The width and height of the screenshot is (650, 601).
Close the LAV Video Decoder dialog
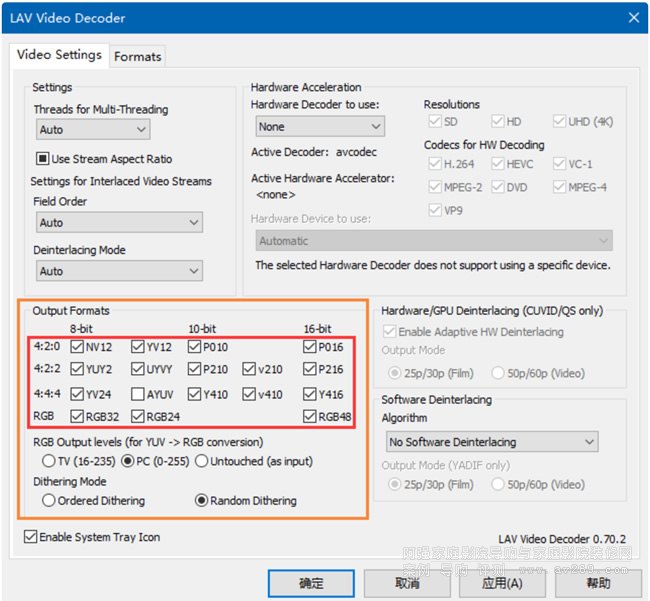(x=632, y=18)
